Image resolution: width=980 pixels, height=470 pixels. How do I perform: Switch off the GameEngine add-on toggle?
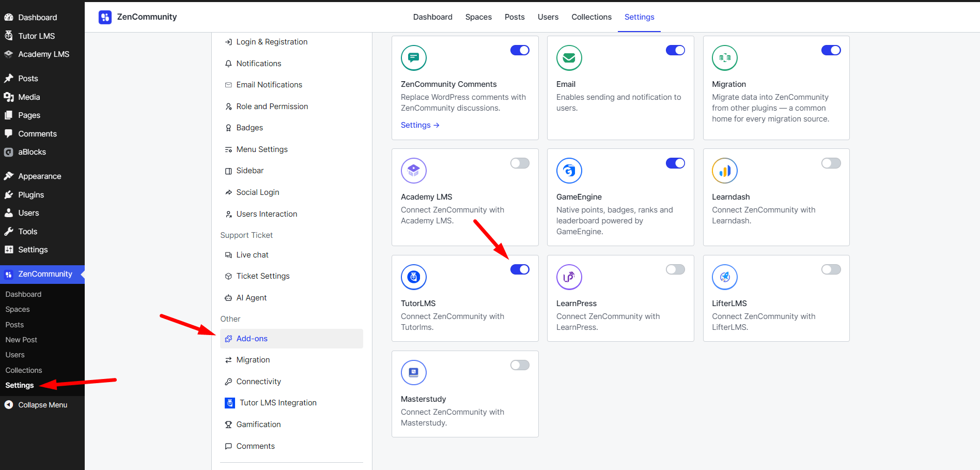coord(675,163)
